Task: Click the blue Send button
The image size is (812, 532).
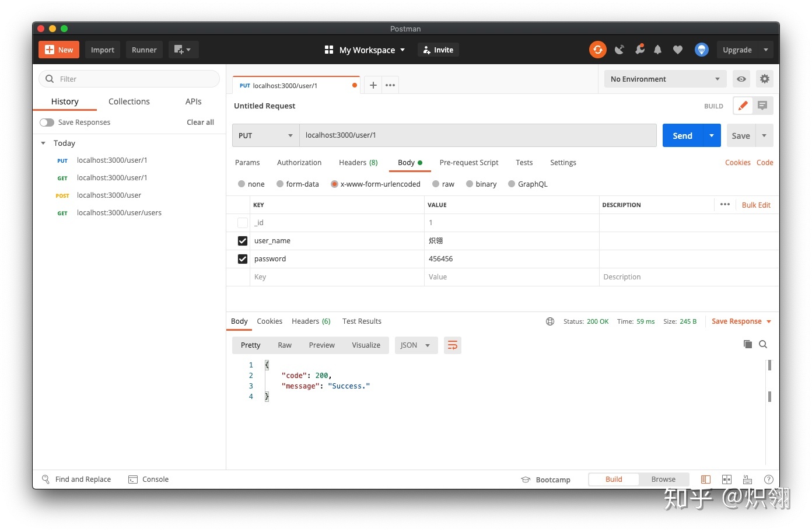Action: click(x=682, y=135)
